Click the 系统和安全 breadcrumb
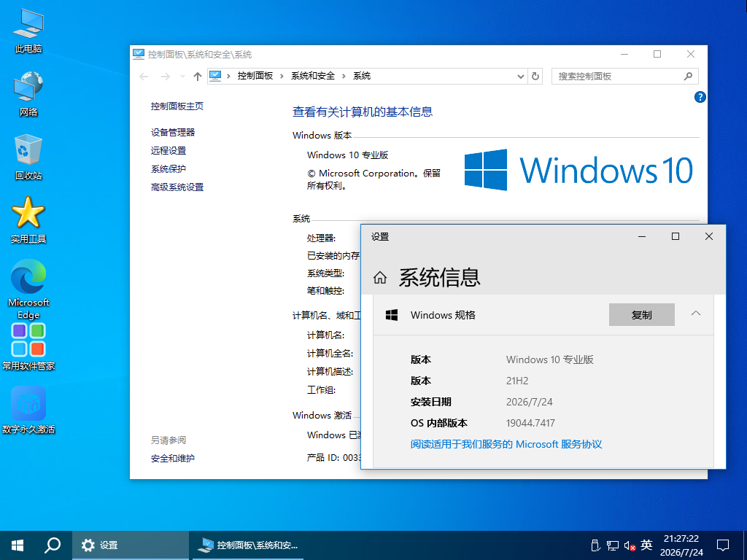 [313, 76]
